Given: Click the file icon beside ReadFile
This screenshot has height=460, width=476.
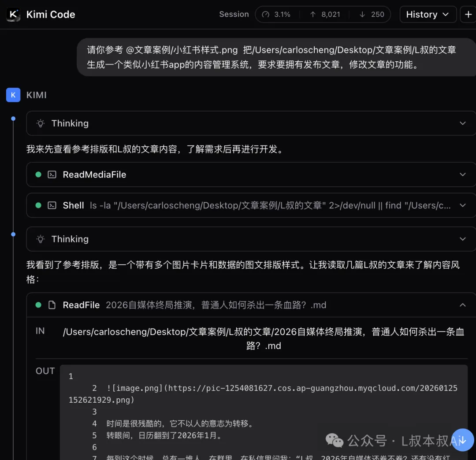Looking at the screenshot, I should (x=52, y=305).
